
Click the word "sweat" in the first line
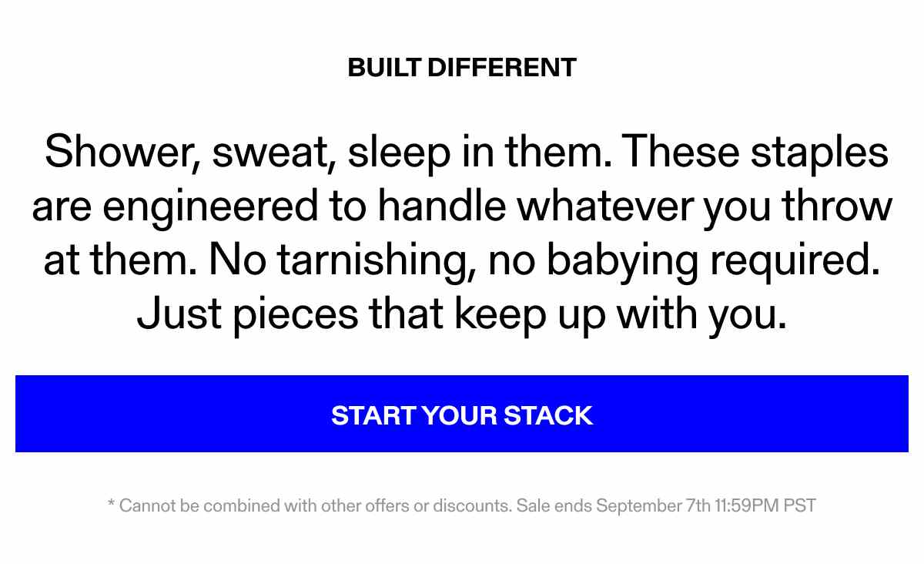coord(274,152)
